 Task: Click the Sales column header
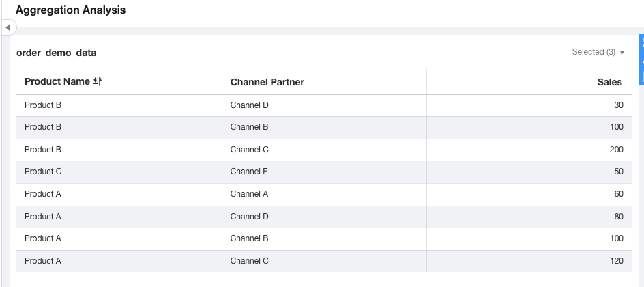pos(609,82)
